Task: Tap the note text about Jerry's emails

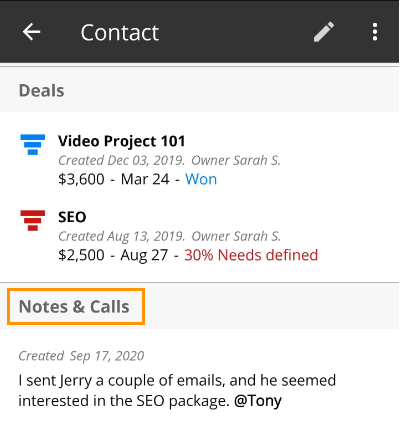Action: (x=177, y=391)
